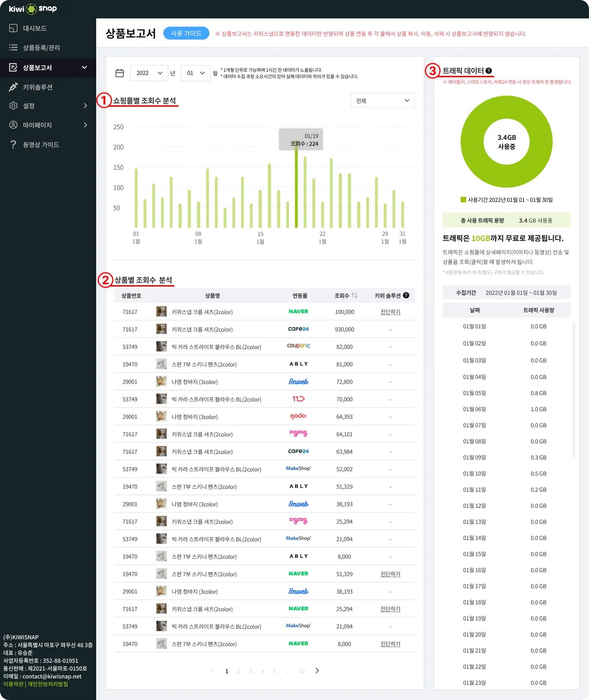589x700 pixels.
Task: Click the 11번가 logo in the 70,000 row
Action: [x=299, y=399]
